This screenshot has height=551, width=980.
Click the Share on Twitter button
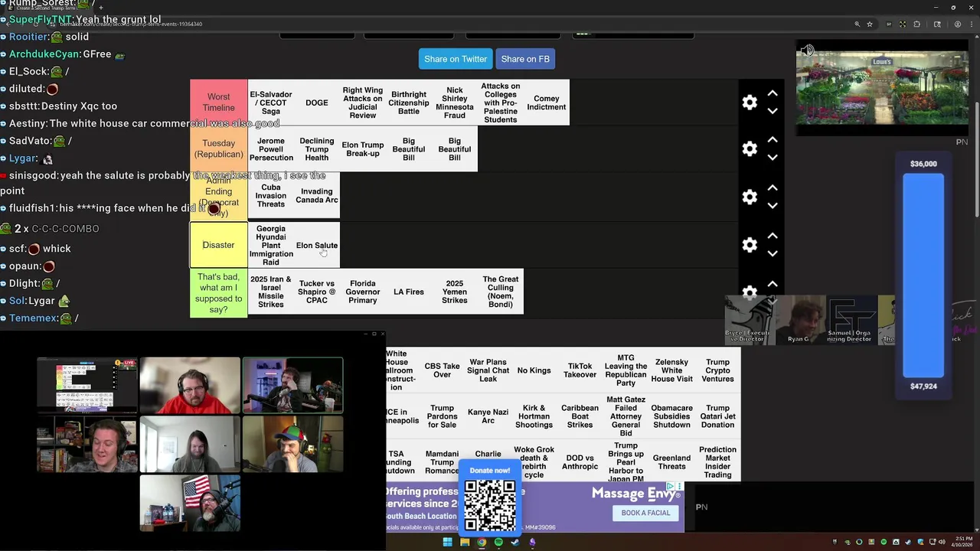[x=456, y=59]
